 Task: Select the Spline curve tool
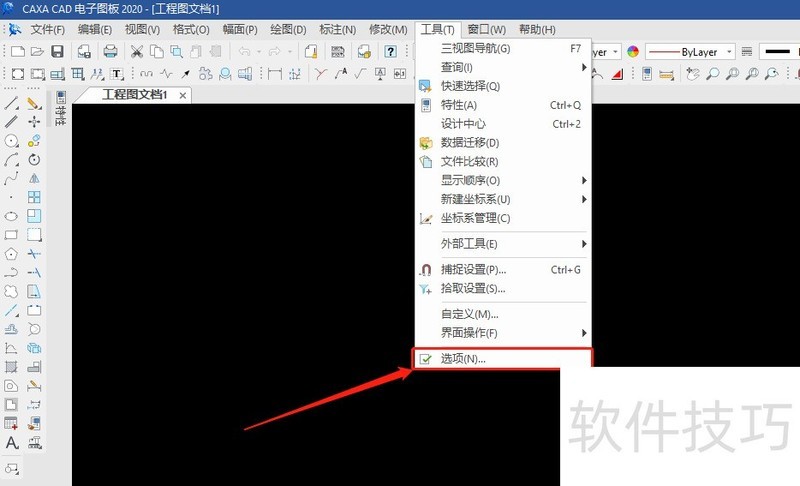[x=11, y=178]
